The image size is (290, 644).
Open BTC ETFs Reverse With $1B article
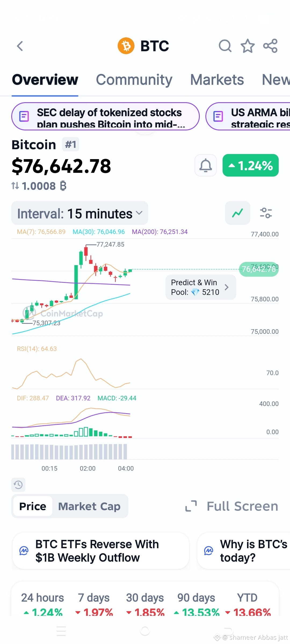(x=101, y=551)
